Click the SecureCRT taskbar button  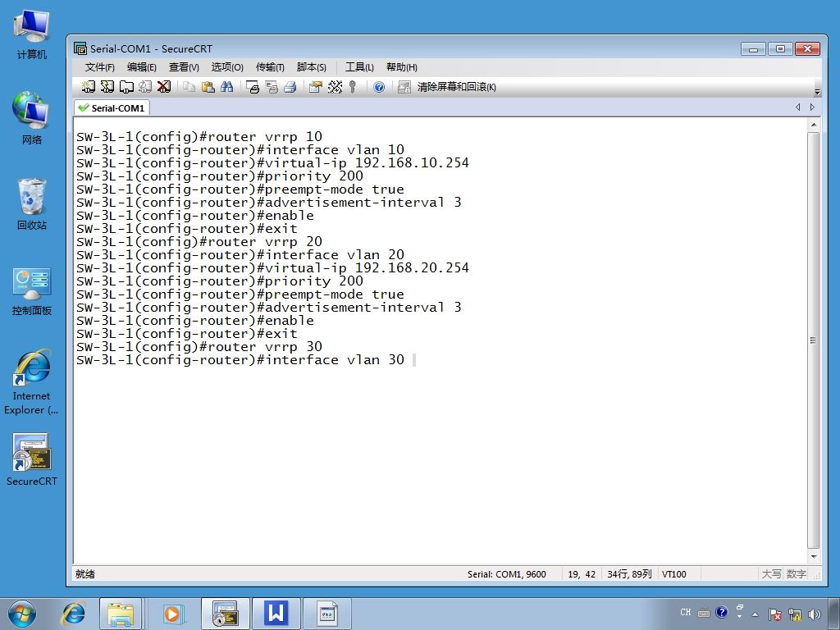coord(226,614)
